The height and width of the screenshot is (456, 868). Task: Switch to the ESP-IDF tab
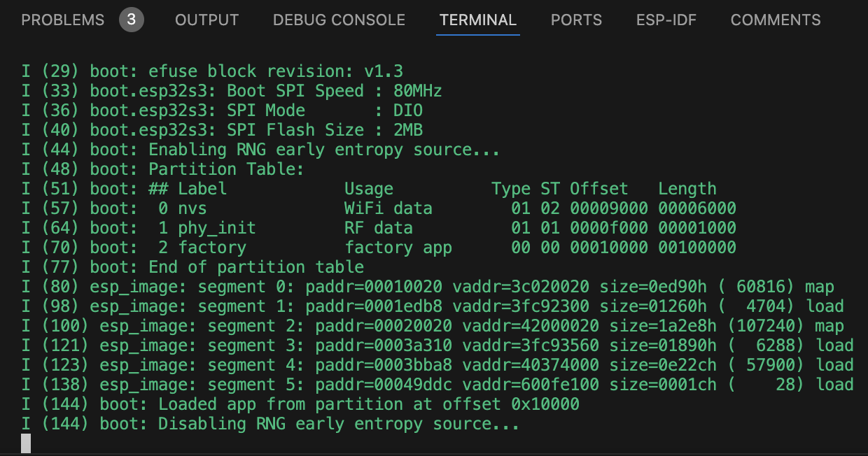666,20
